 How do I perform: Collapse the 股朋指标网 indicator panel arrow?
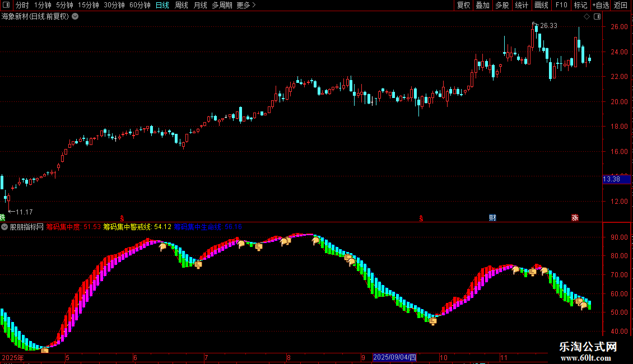[4, 227]
